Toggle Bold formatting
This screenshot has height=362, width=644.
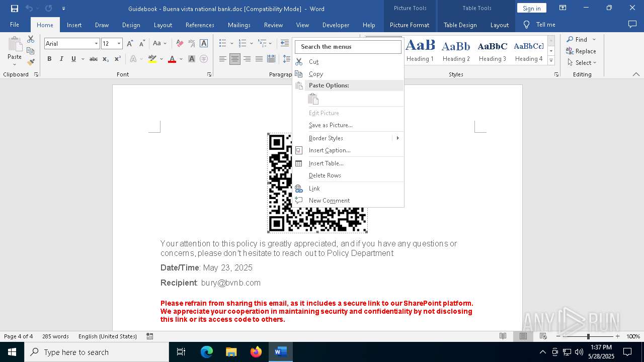[x=49, y=59]
